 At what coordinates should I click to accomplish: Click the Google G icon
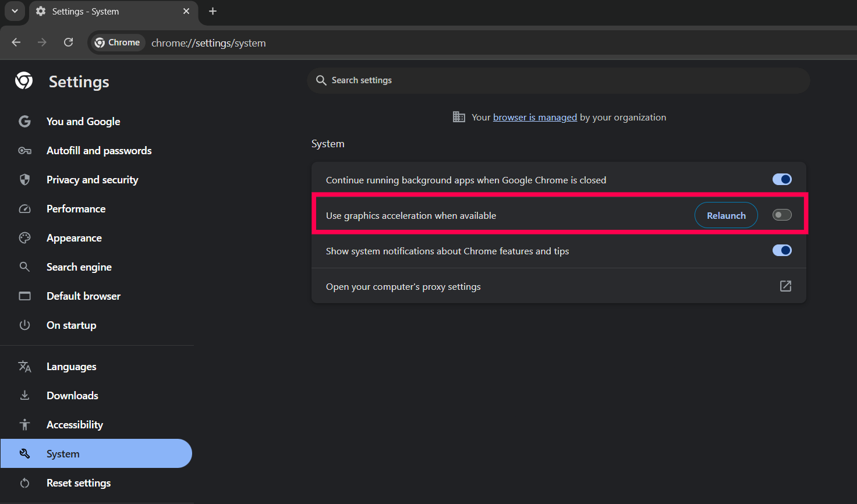coord(24,121)
